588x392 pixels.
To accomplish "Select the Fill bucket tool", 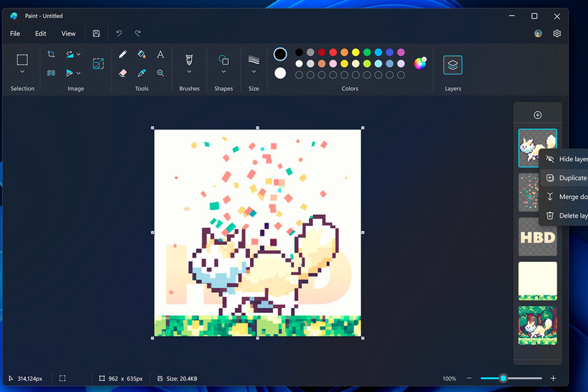I will [141, 55].
